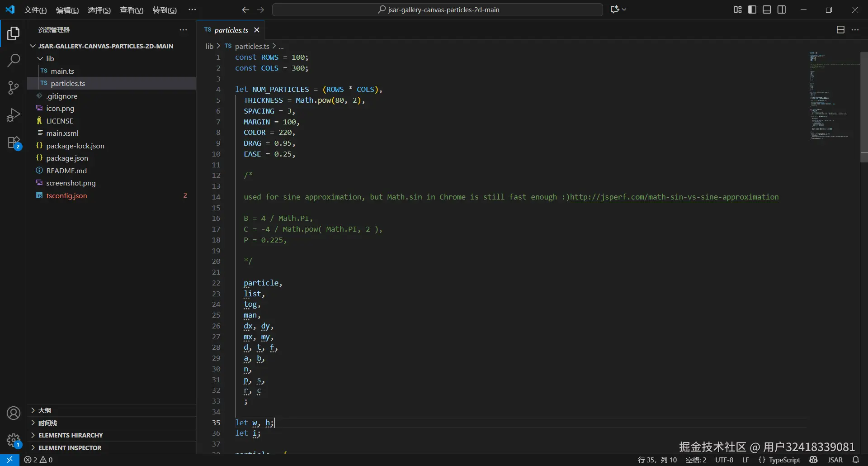Click the split editor icon

[840, 30]
